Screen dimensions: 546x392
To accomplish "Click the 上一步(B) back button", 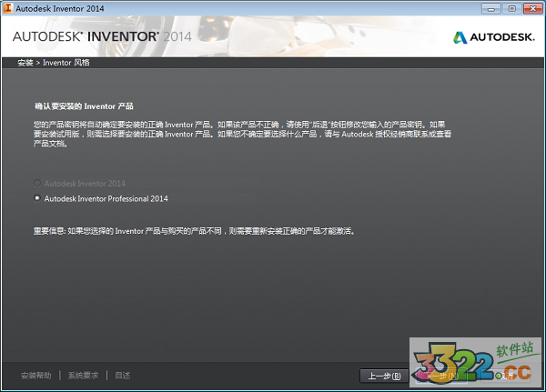I will click(x=384, y=376).
